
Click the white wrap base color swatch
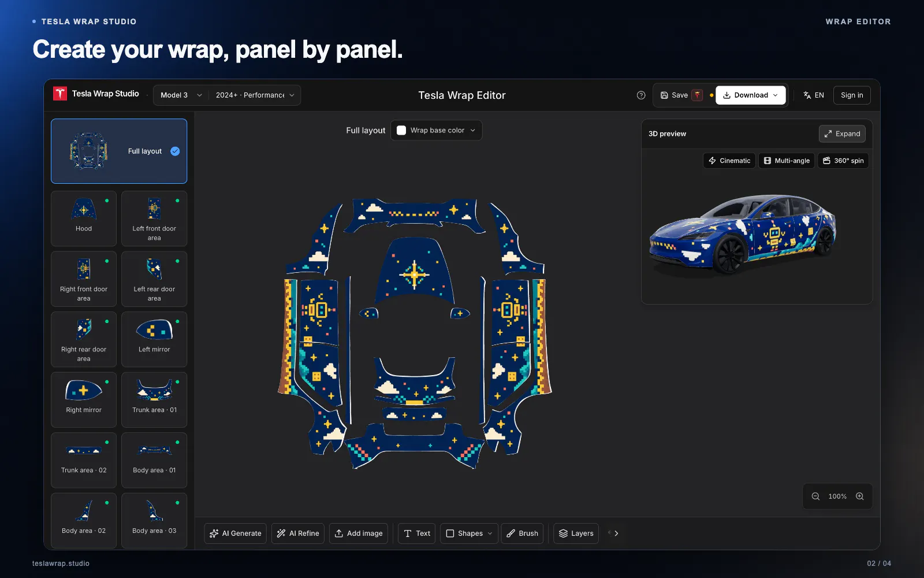coord(401,131)
